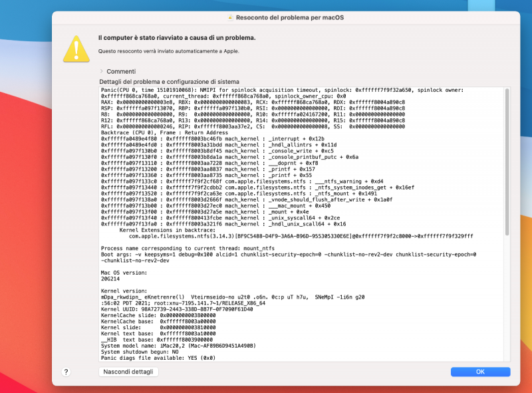Click the '_hndl_unix_scall64 + 0x16' line
The width and height of the screenshot is (532, 393).
(223, 224)
